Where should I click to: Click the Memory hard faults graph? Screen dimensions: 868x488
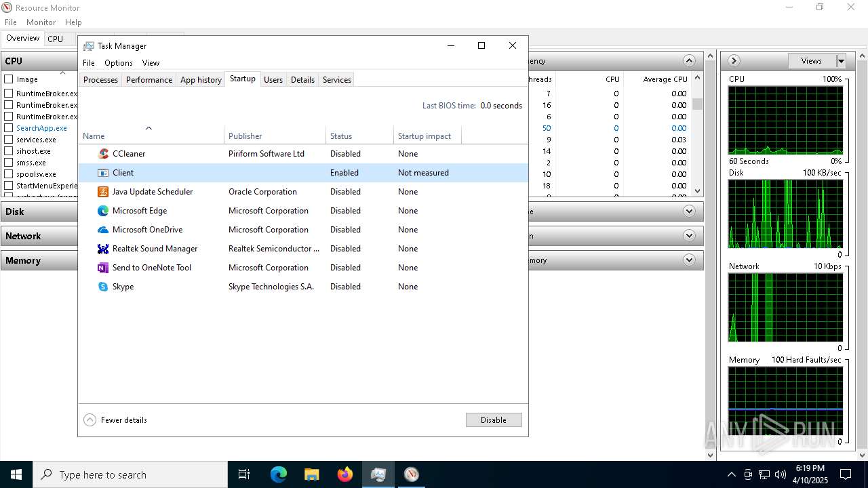click(x=786, y=401)
